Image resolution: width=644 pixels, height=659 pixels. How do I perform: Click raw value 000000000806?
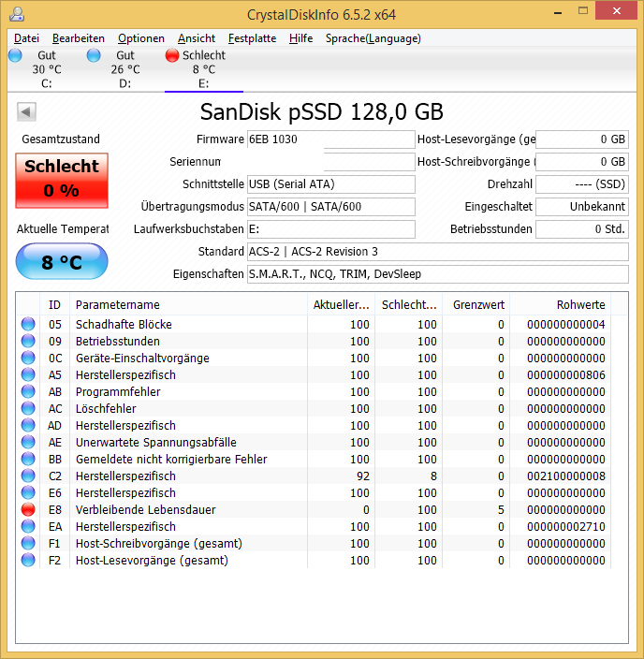(565, 374)
